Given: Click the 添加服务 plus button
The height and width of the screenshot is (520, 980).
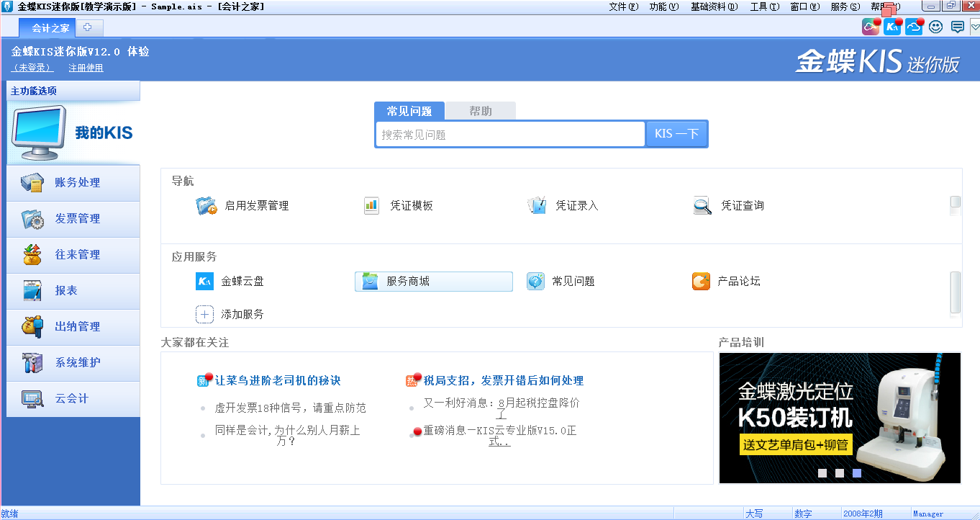Looking at the screenshot, I should pyautogui.click(x=205, y=315).
